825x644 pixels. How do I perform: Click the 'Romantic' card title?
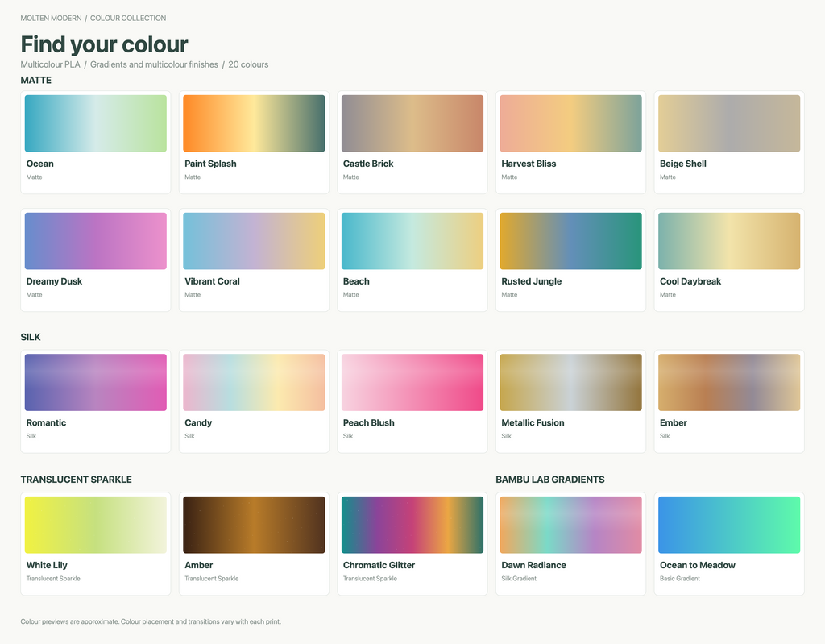tap(46, 423)
